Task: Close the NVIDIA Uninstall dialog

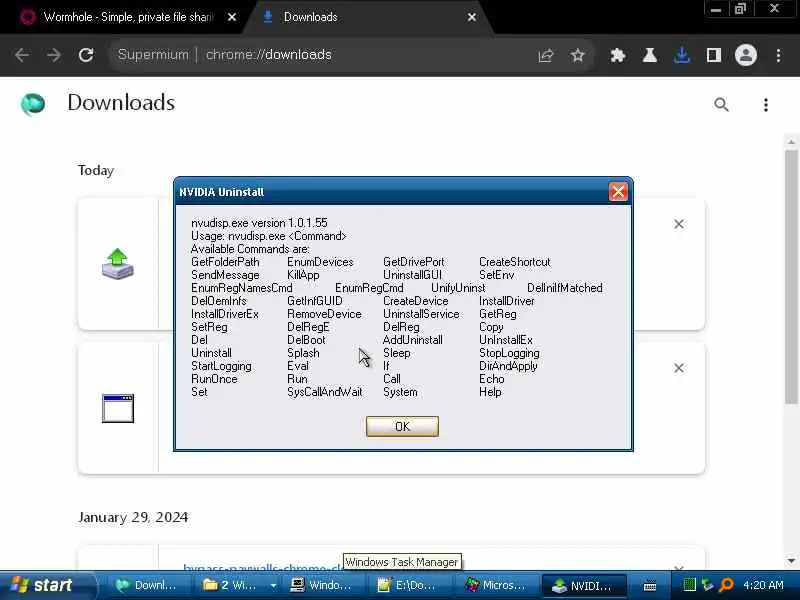Action: tap(618, 192)
